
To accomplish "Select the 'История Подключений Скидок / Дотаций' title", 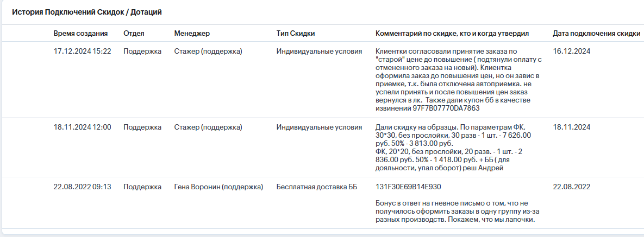I will click(x=86, y=12).
